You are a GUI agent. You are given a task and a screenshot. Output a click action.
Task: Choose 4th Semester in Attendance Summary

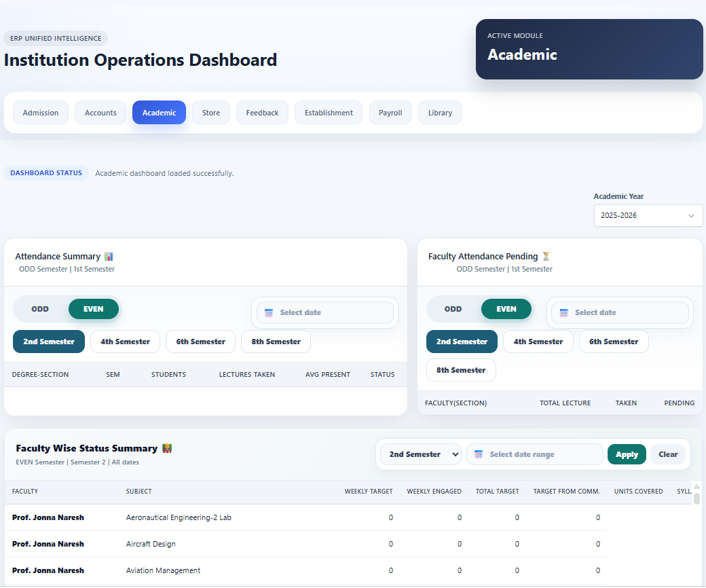125,342
